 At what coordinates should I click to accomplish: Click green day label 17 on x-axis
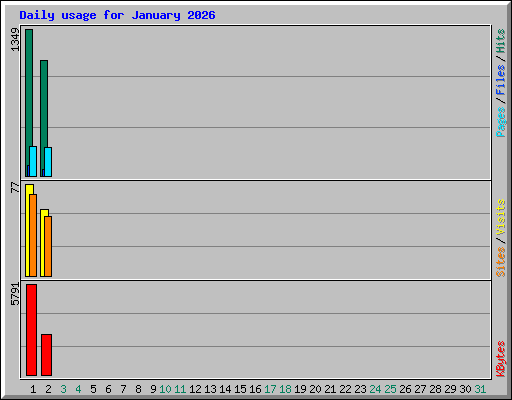coord(270,389)
